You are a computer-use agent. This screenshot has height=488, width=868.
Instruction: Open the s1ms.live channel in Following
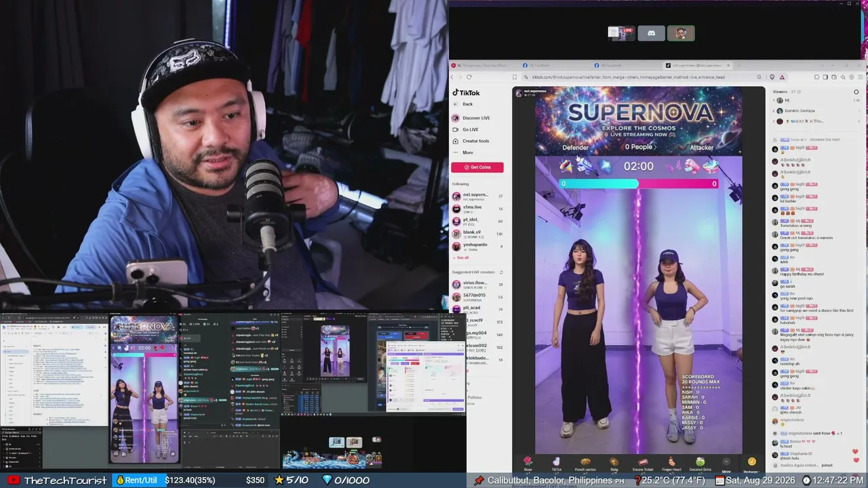point(477,209)
